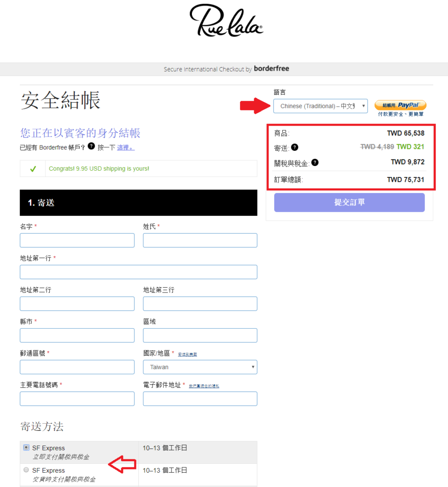448x487 pixels.
Task: Select SF Express 交貨時支付關稅與稅金 option
Action: coord(26,470)
